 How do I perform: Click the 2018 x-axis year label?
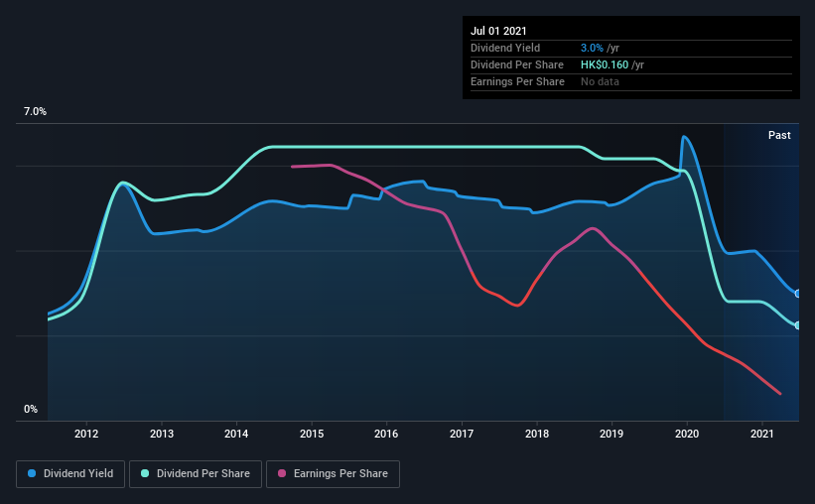click(537, 434)
